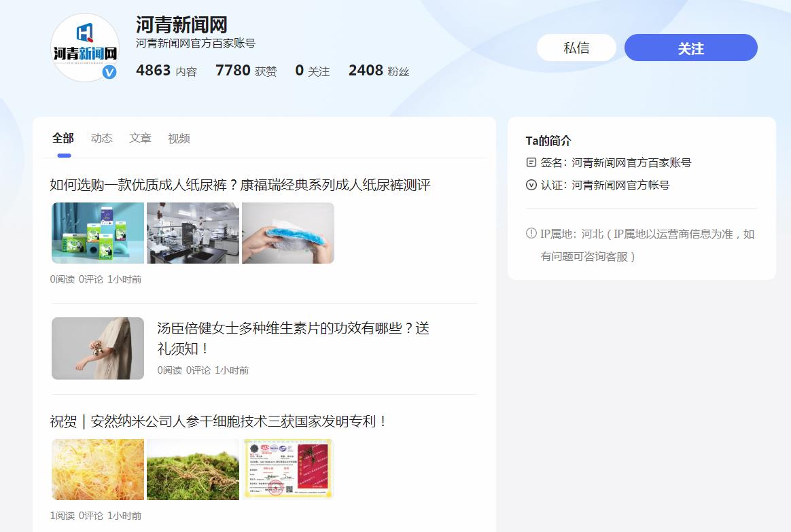Click the 2408 粉丝 count
Screen dimensions: 791x532
click(379, 71)
